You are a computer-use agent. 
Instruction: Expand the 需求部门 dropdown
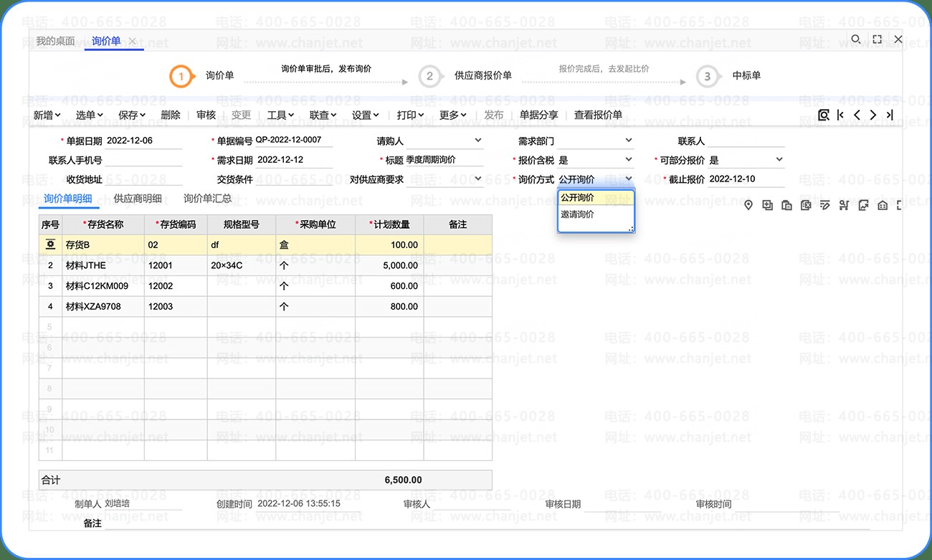click(628, 141)
